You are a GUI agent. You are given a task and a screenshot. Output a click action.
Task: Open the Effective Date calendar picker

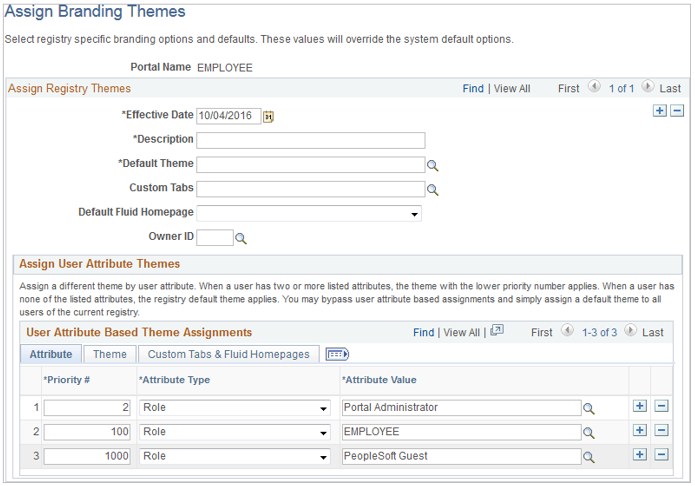pyautogui.click(x=268, y=116)
